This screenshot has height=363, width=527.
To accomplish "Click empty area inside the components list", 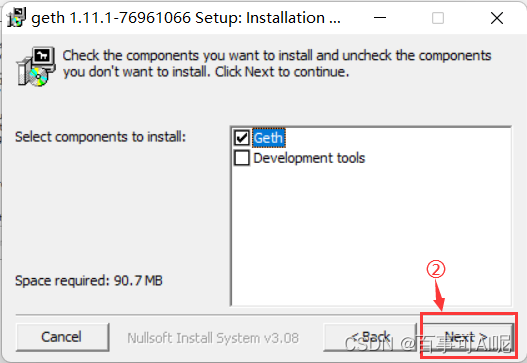I will pos(371,235).
